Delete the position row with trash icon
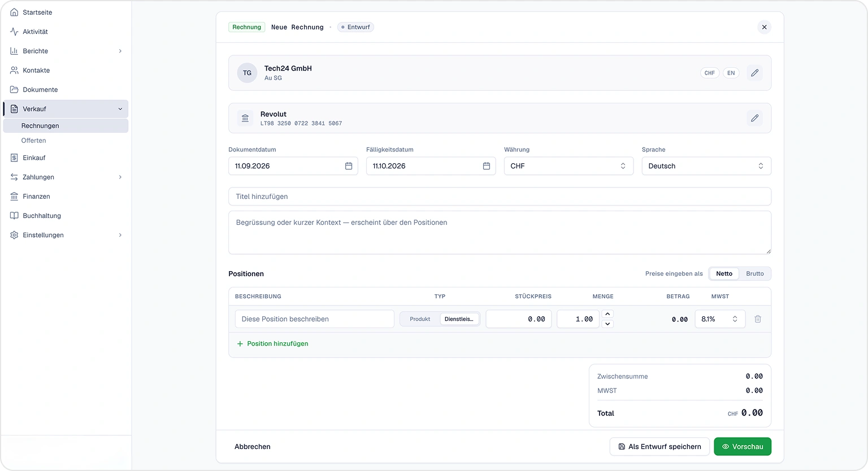 (758, 319)
